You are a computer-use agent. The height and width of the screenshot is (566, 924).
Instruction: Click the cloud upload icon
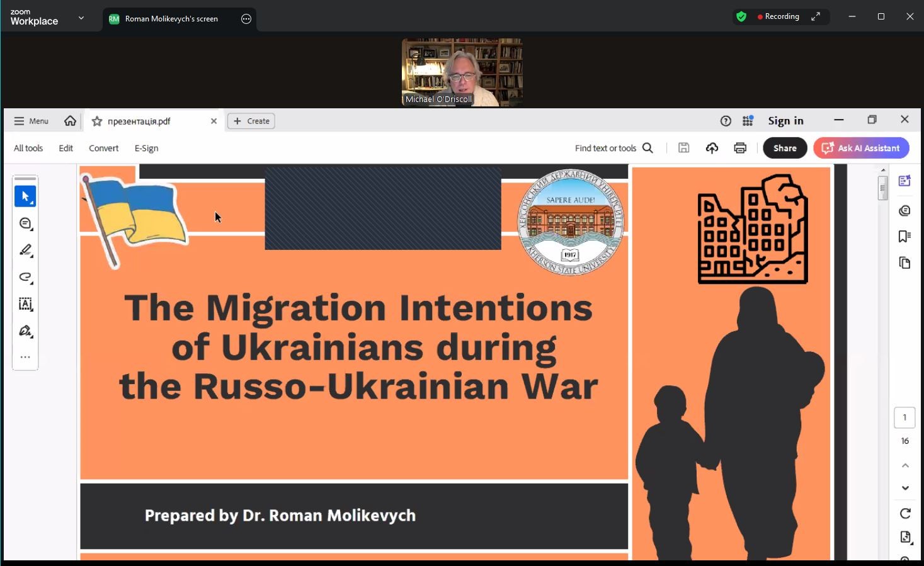(712, 148)
